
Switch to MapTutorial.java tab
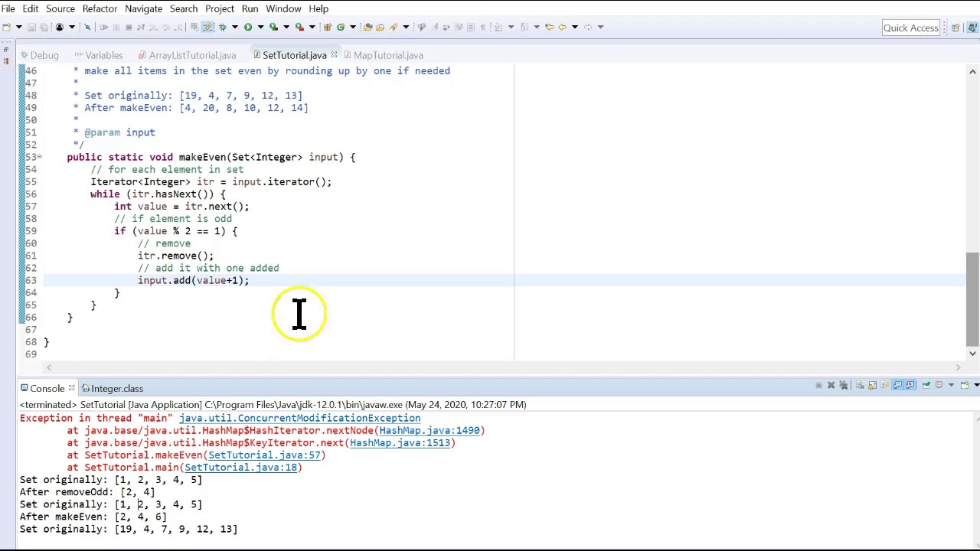[x=382, y=55]
